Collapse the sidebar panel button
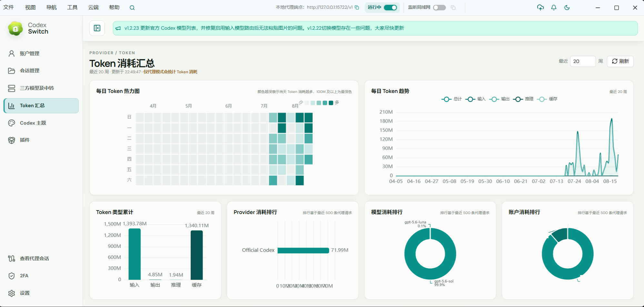 (97, 28)
